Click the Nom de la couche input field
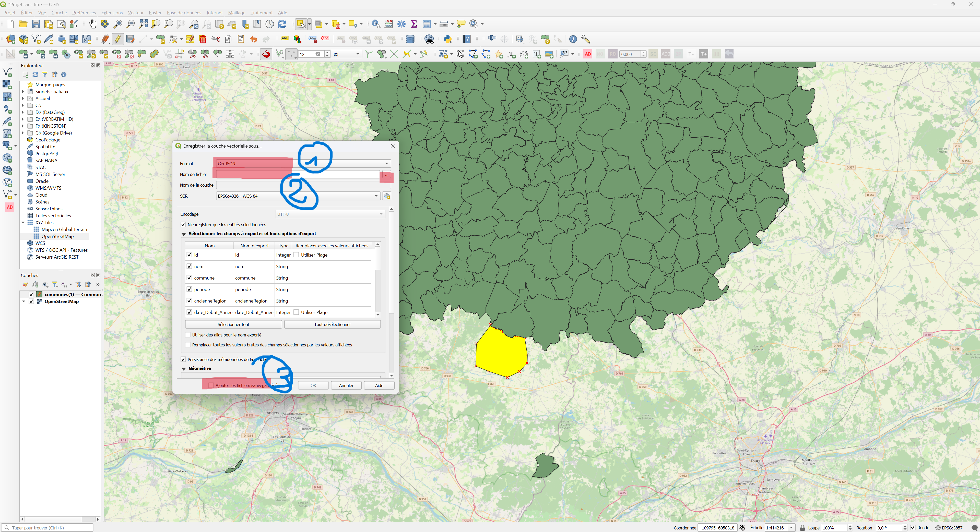Screen dimensions: 980x532 tap(303, 185)
